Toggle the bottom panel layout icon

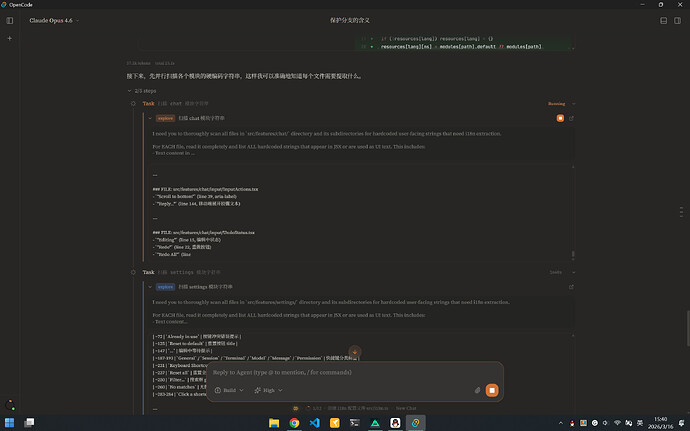coord(664,21)
